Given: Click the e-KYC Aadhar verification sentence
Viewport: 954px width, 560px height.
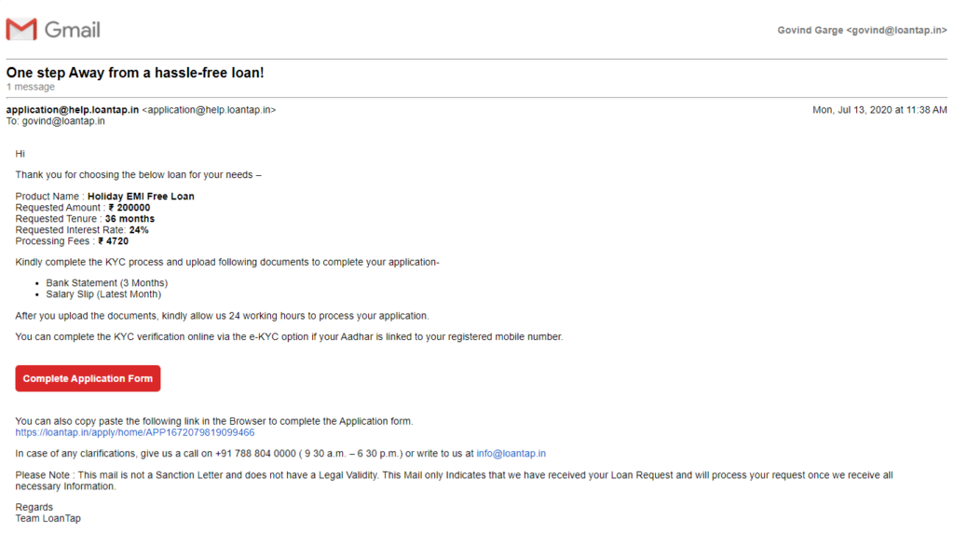Looking at the screenshot, I should coord(289,337).
